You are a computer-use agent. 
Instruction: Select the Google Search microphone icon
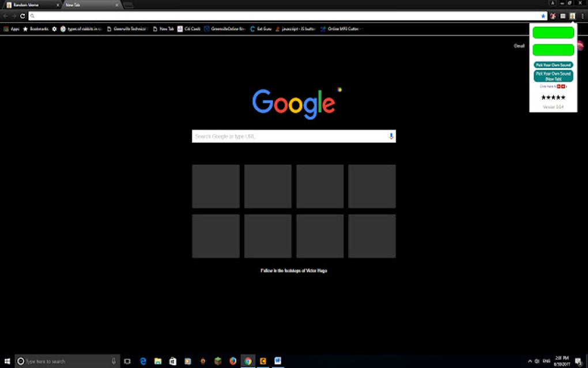391,136
